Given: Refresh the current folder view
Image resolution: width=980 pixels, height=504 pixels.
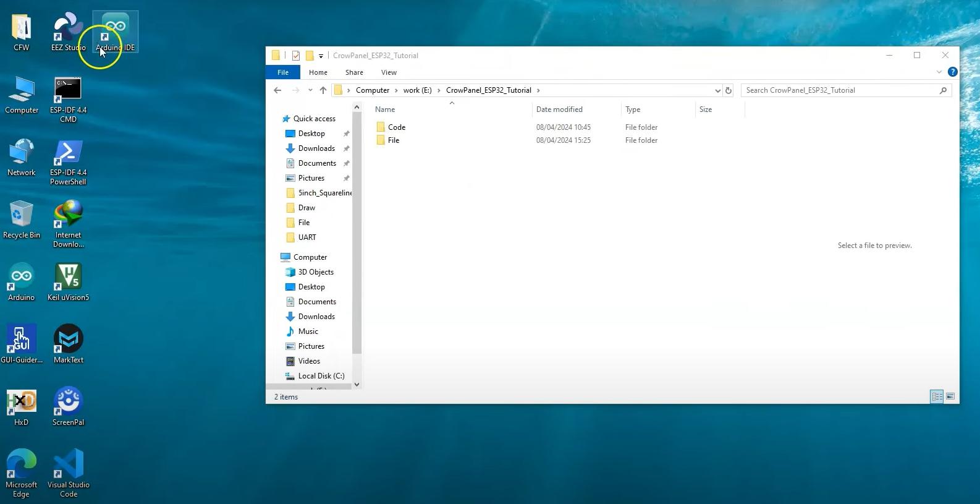Looking at the screenshot, I should [729, 90].
